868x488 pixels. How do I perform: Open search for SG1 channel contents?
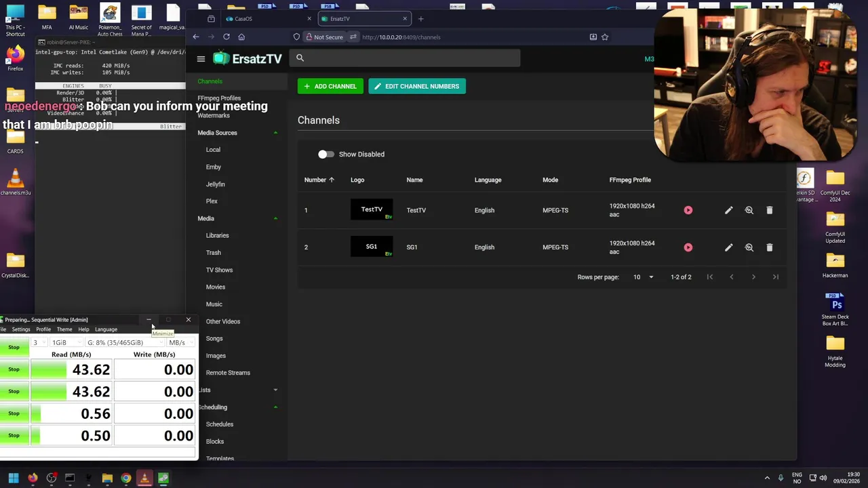click(x=749, y=247)
